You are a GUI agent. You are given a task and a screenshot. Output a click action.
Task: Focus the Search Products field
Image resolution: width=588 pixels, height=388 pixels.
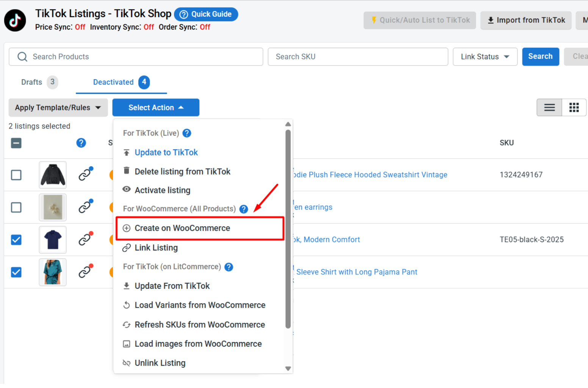[136, 56]
